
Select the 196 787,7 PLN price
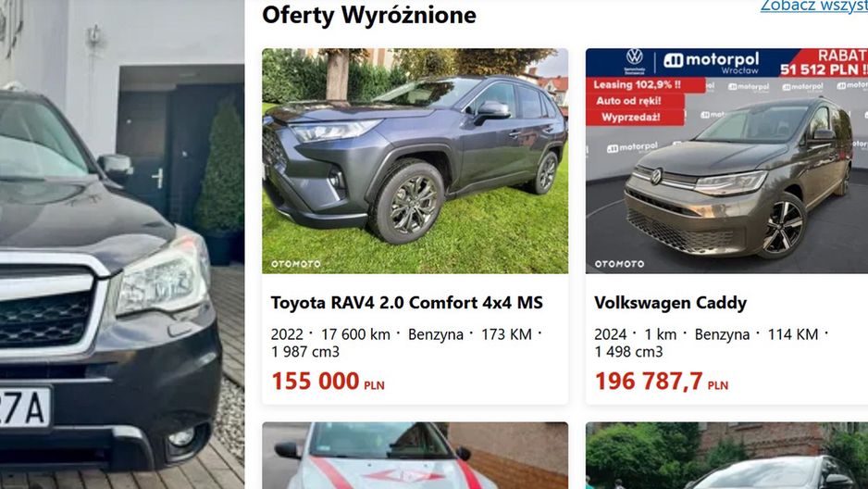[662, 381]
